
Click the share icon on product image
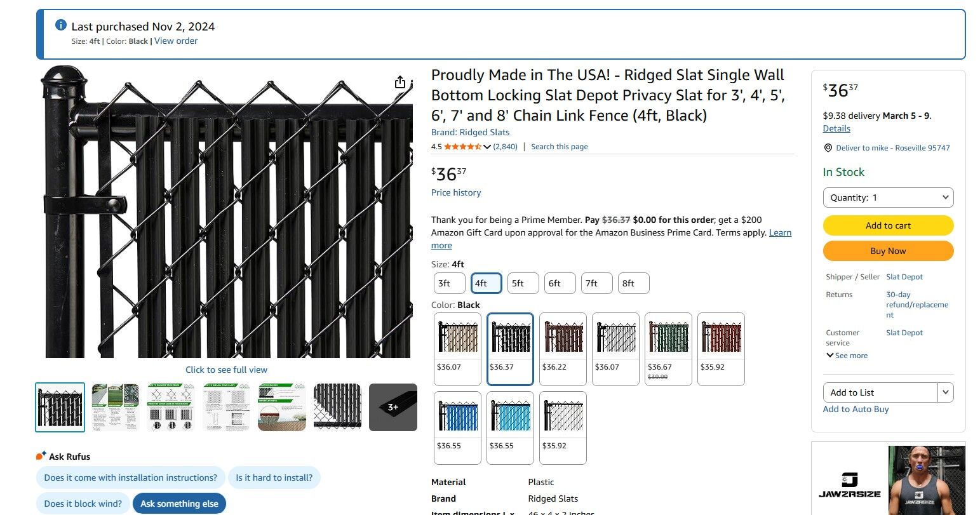[399, 83]
